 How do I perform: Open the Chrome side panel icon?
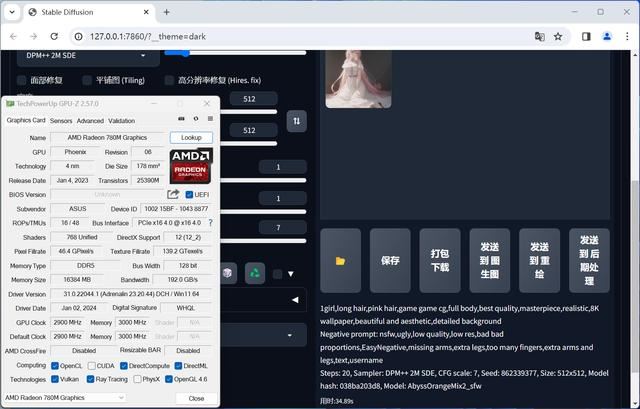click(x=586, y=36)
